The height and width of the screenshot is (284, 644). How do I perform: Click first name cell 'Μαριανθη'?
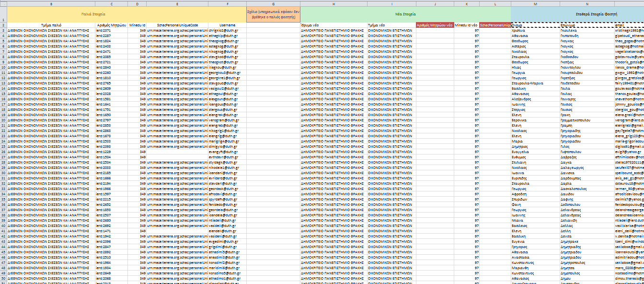(x=535, y=268)
